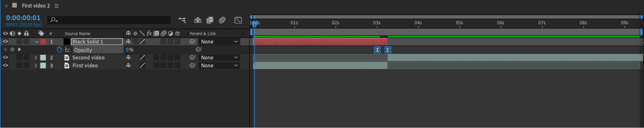Viewport: 644px width, 128px height.
Task: Open the Composition Mini-Flowchart icon
Action: coord(182,20)
